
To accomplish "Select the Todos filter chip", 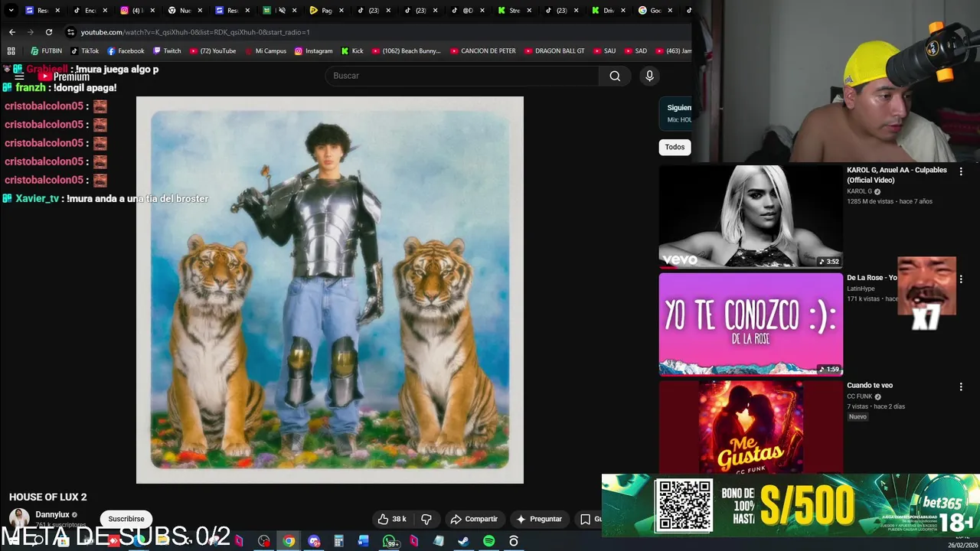I will [x=675, y=147].
